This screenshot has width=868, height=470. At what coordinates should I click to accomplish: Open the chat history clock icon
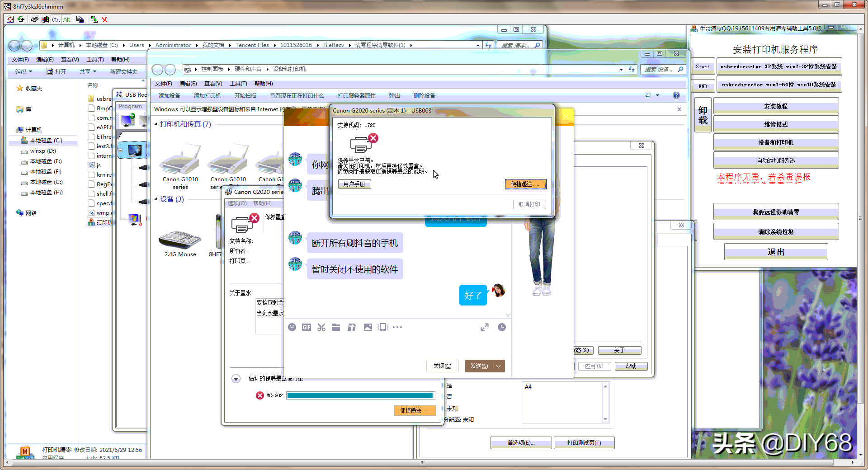(502, 327)
